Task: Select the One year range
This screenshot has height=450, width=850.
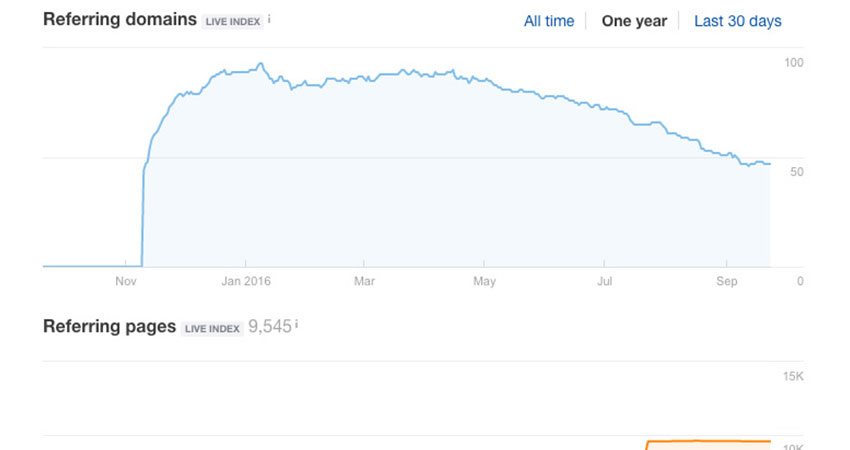Action: tap(634, 21)
